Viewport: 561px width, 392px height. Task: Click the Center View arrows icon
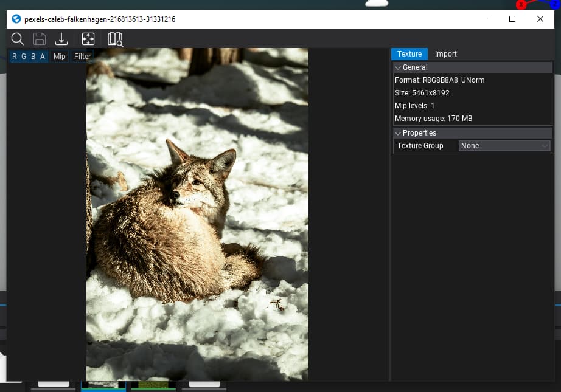[x=88, y=40]
